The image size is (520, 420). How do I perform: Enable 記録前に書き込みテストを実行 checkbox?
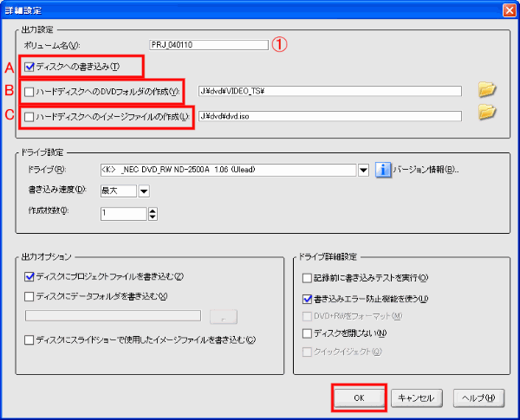[307, 278]
